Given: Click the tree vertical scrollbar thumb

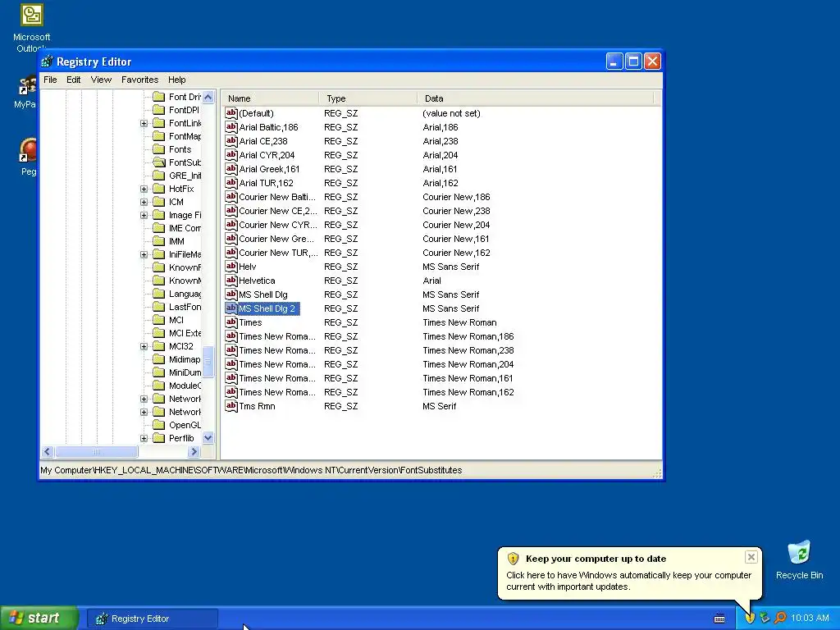Looking at the screenshot, I should [x=208, y=362].
